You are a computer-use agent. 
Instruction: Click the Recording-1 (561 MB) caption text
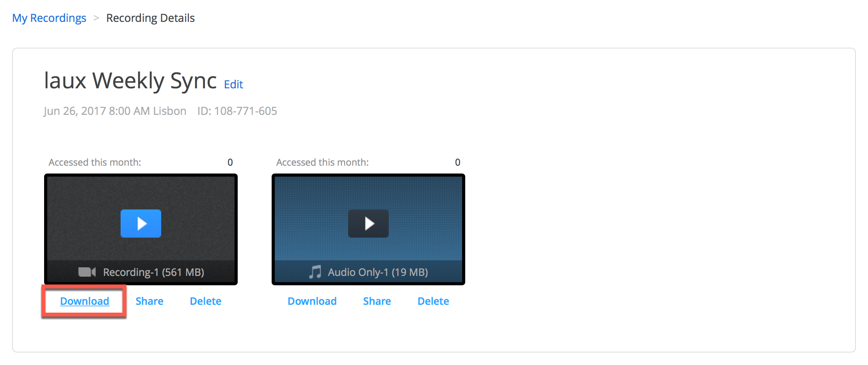coord(153,272)
